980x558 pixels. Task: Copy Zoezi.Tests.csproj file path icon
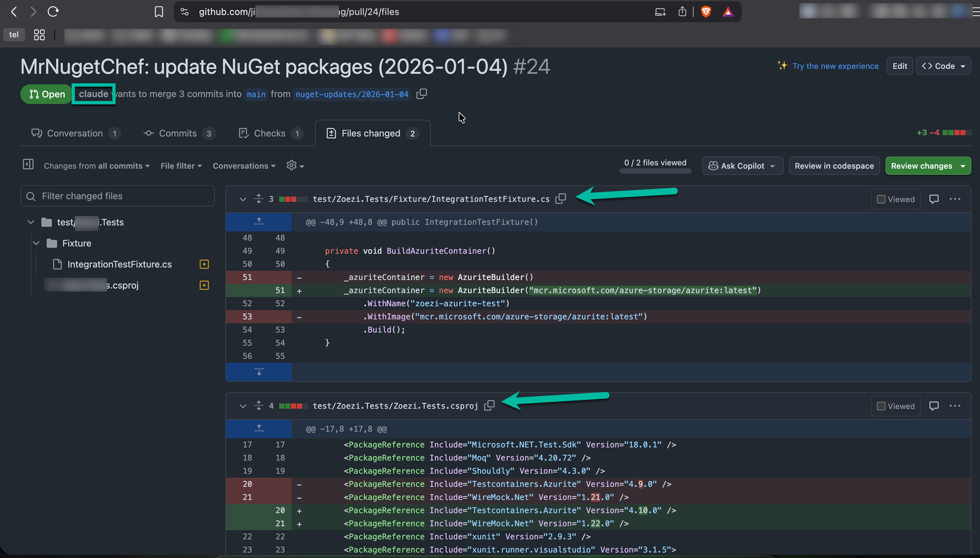pos(489,405)
